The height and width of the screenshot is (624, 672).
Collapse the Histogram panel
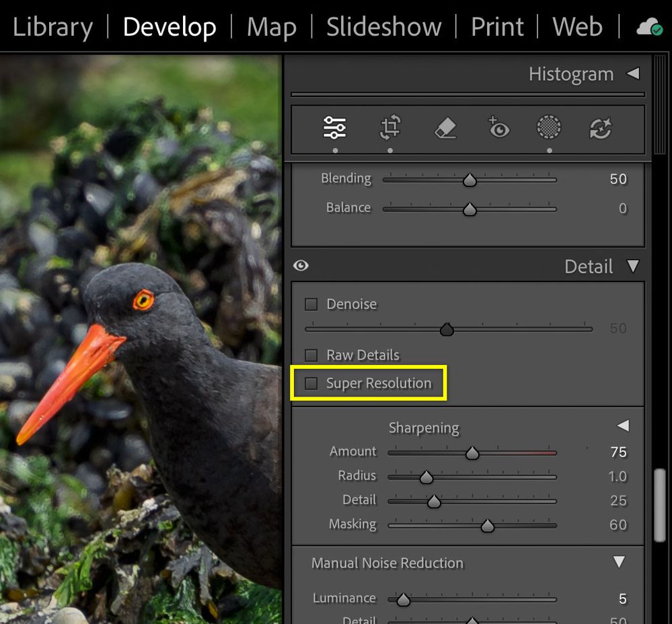pyautogui.click(x=633, y=74)
